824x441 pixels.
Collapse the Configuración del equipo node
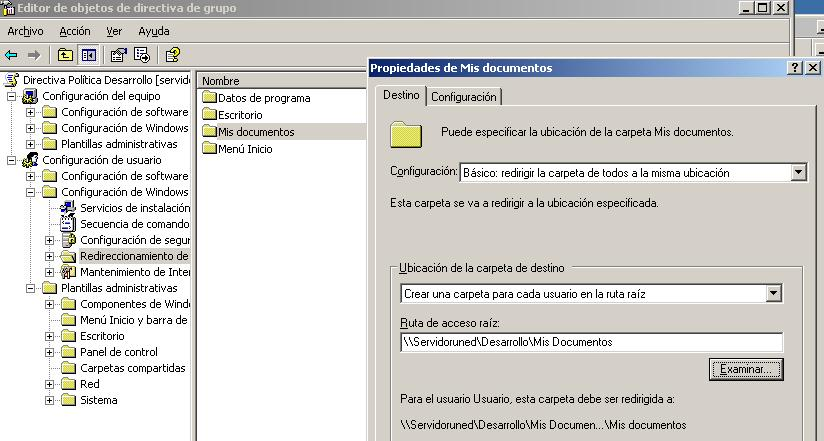(x=12, y=96)
